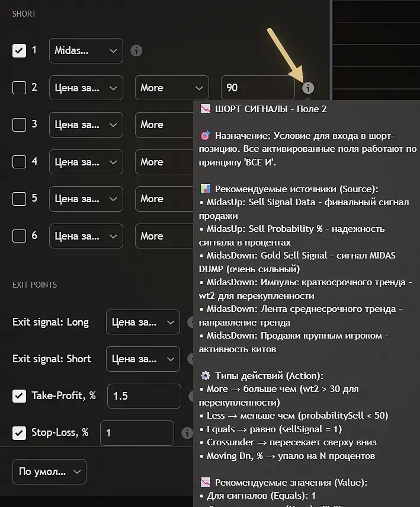Toggle Take-Profit, % checkbox
The width and height of the screenshot is (420, 507).
19,396
